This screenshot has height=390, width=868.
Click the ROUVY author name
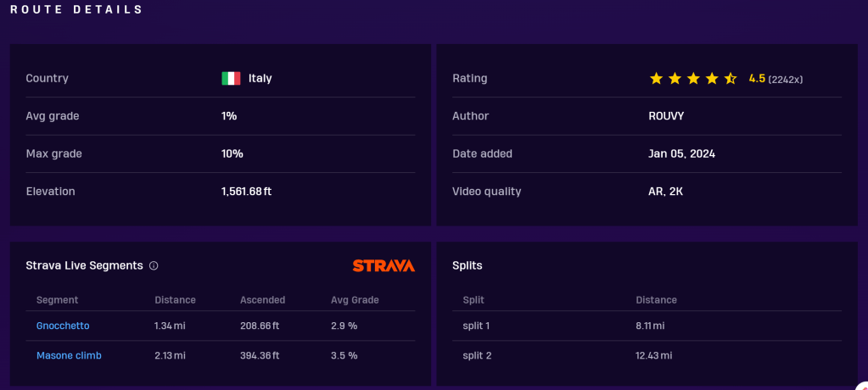[x=665, y=116]
